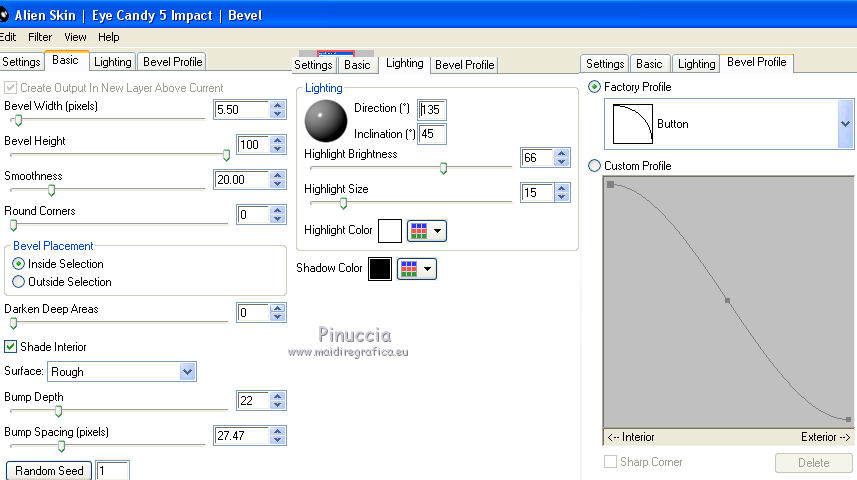
Task: Click the Bump Depth slider handle
Action: coord(58,411)
